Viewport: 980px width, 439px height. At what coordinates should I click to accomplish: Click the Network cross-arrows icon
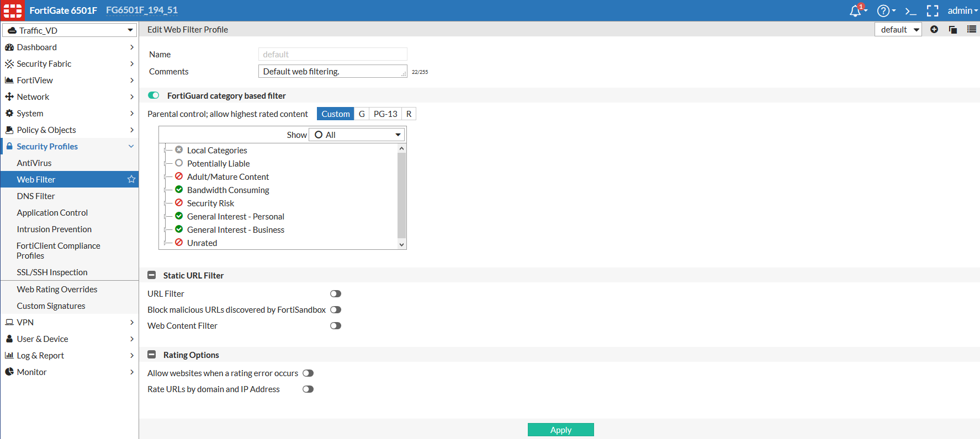(9, 97)
